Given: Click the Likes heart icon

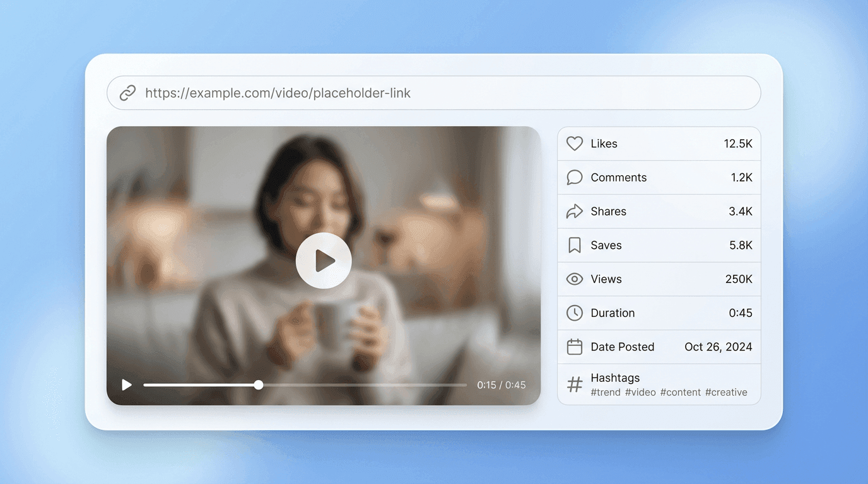Looking at the screenshot, I should (574, 144).
